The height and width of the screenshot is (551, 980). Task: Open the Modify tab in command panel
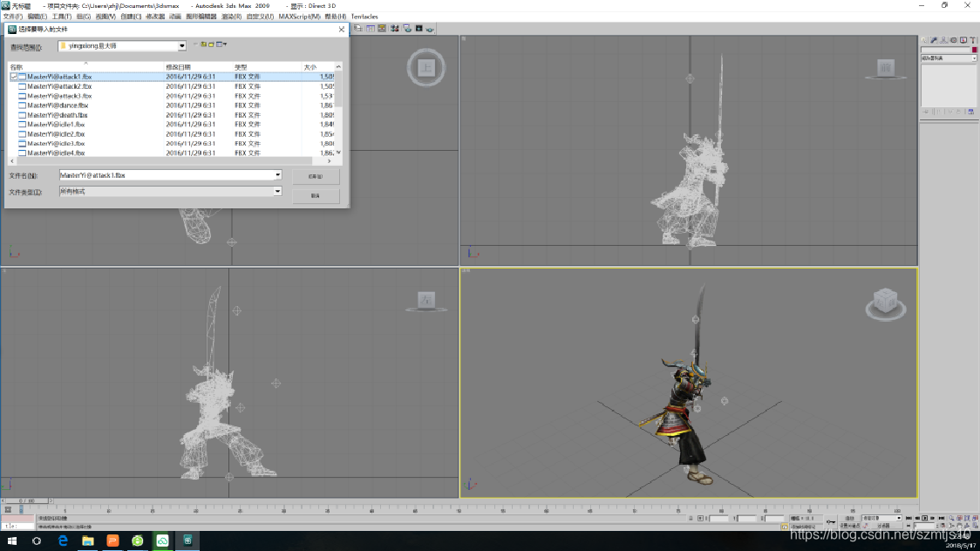(x=933, y=39)
